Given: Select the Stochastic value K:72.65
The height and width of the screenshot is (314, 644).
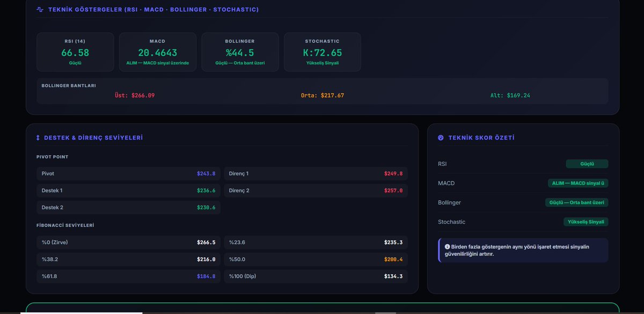Looking at the screenshot, I should (323, 53).
